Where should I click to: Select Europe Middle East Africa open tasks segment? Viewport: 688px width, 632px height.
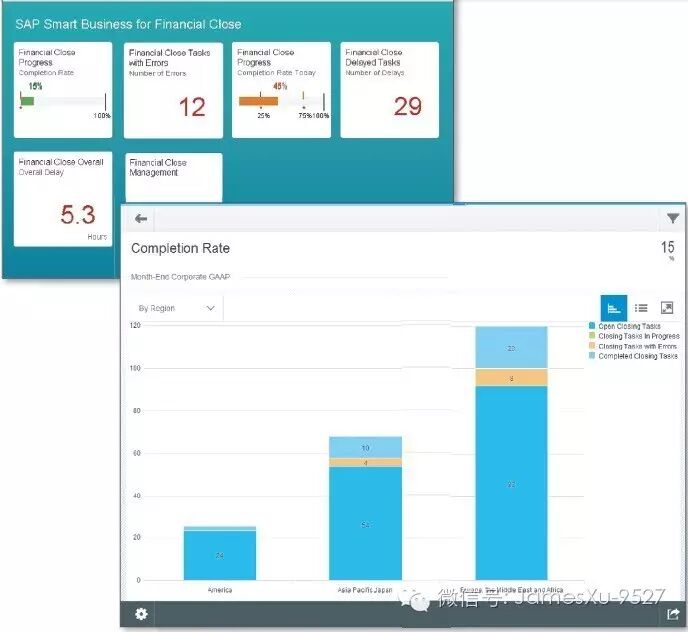pyautogui.click(x=512, y=483)
